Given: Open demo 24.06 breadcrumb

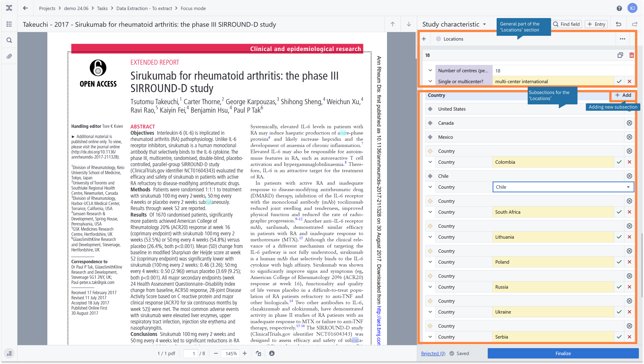Looking at the screenshot, I should click(76, 8).
